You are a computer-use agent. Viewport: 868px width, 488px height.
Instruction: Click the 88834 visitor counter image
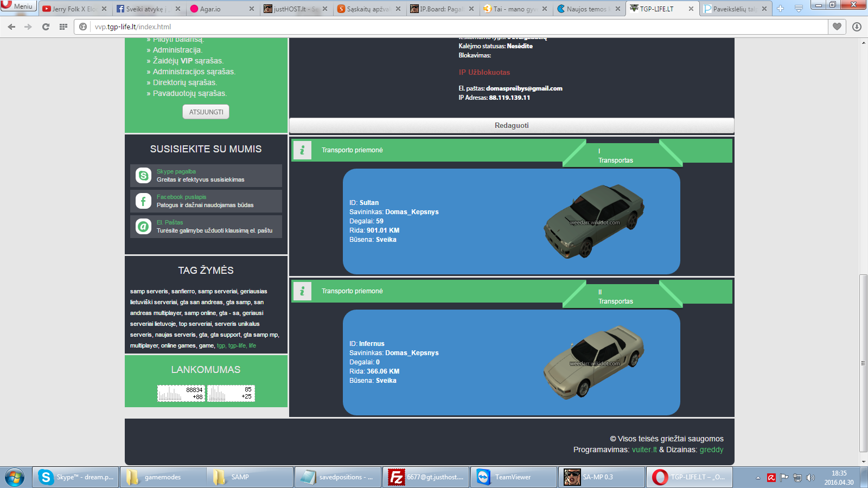tap(181, 393)
